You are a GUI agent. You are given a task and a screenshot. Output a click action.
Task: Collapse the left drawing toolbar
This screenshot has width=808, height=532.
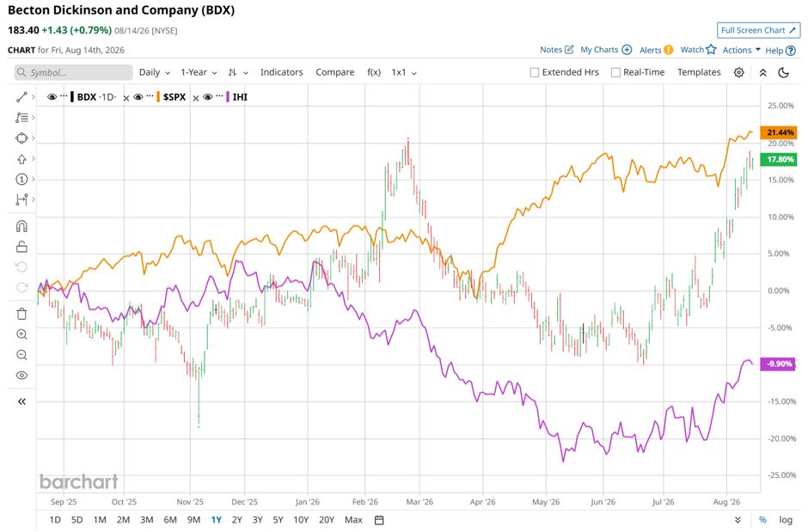[x=21, y=401]
